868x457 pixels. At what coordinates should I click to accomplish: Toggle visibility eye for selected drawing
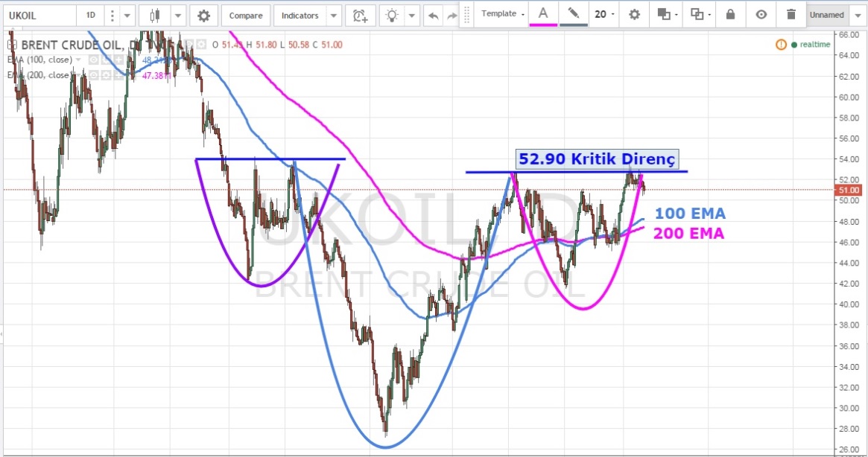[x=761, y=14]
